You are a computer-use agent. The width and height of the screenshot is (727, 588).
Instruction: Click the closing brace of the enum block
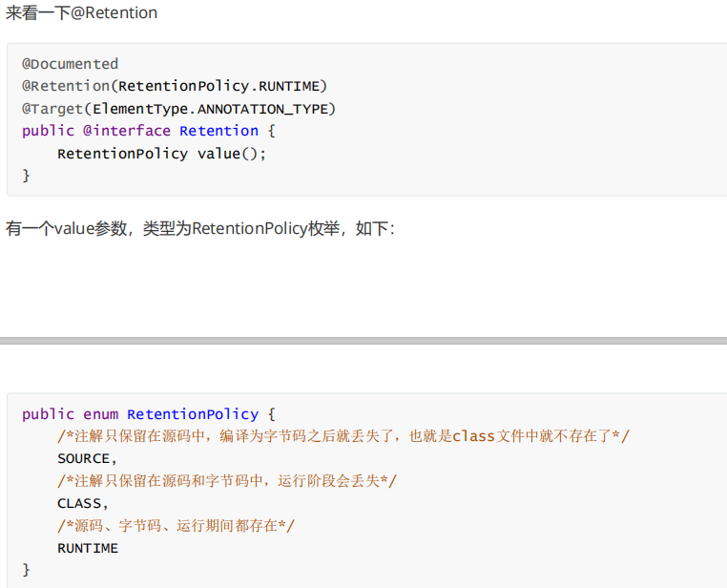click(x=27, y=570)
